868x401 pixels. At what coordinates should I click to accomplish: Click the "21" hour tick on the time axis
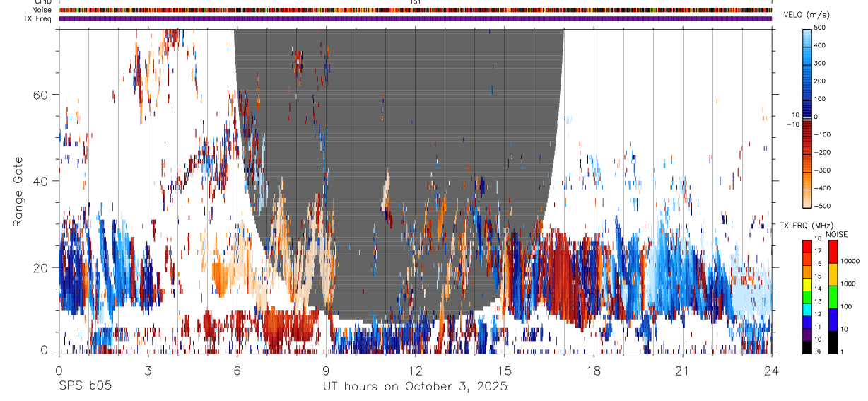(683, 370)
